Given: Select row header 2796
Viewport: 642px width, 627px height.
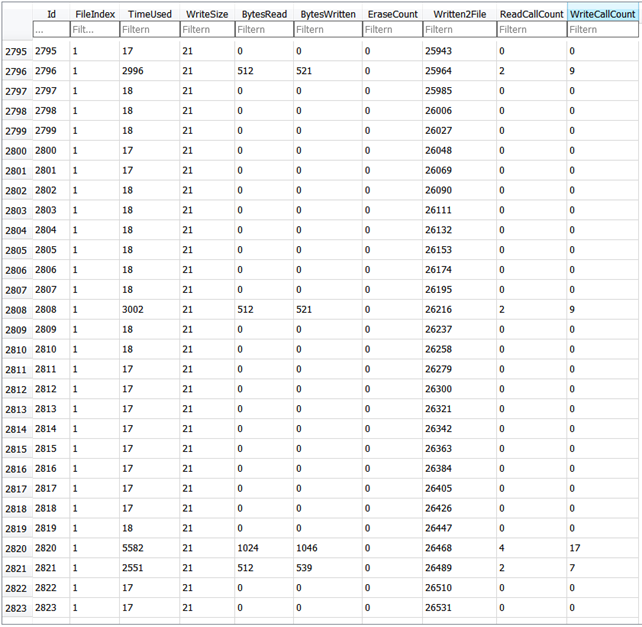Looking at the screenshot, I should (x=17, y=72).
